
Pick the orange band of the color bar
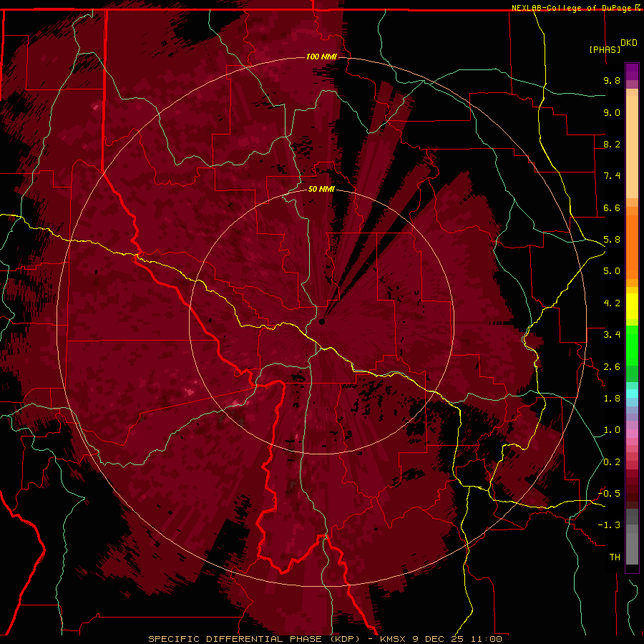[632, 246]
